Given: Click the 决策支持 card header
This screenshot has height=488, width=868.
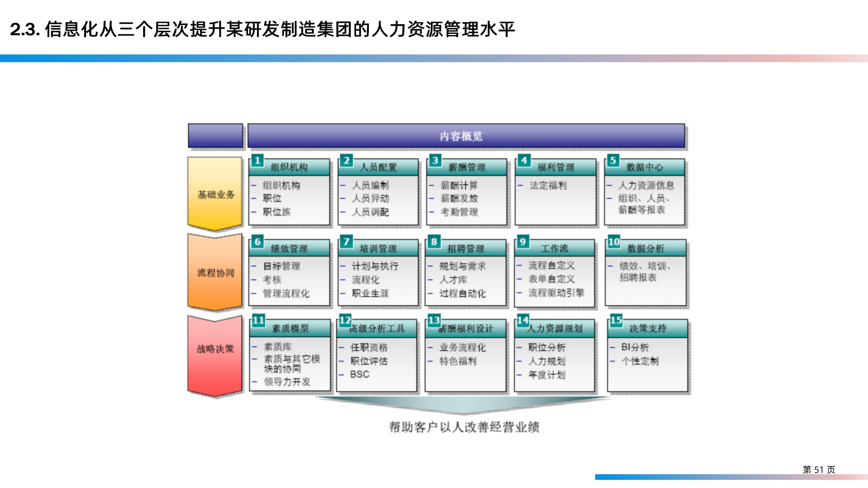Looking at the screenshot, I should click(648, 328).
